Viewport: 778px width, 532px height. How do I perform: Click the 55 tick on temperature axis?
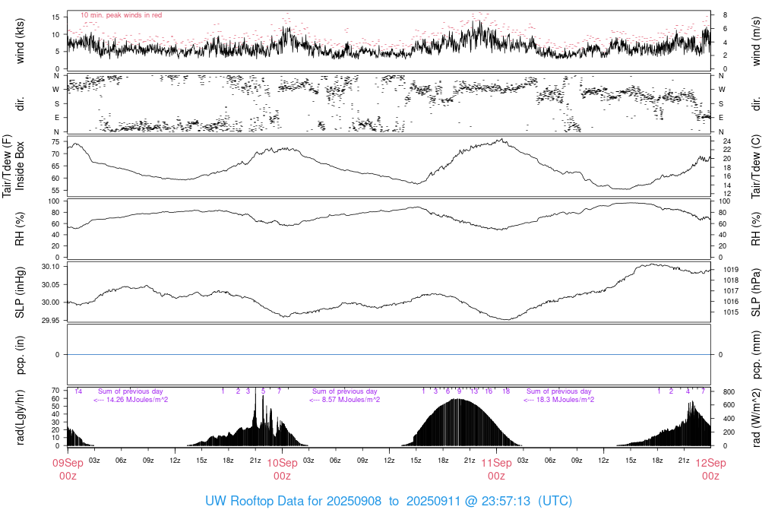click(55, 191)
